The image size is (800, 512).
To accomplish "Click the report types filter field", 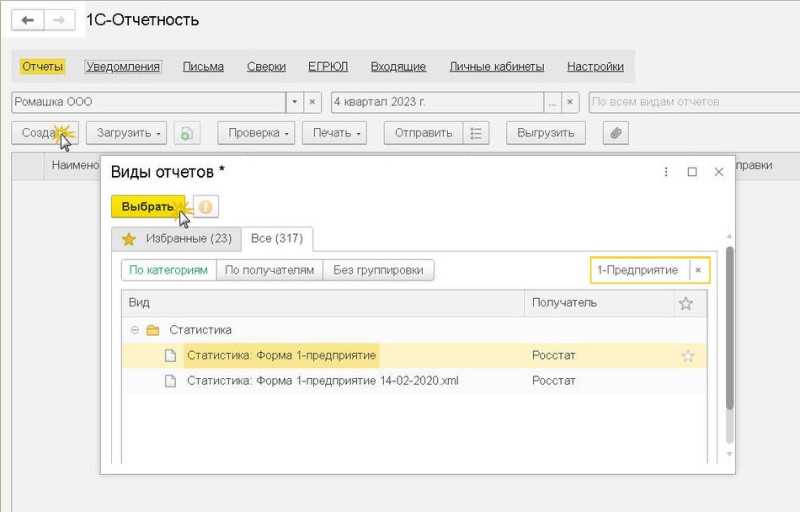I will [694, 102].
